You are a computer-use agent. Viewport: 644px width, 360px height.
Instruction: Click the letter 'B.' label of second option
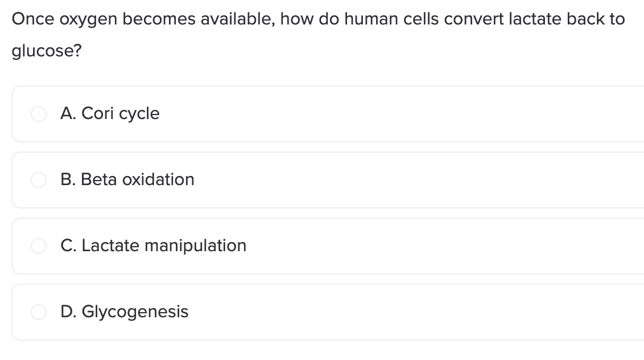(x=68, y=179)
